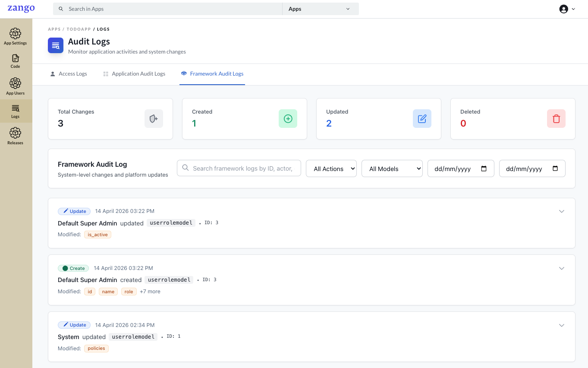Open the All Actions filter dropdown
Image resolution: width=588 pixels, height=368 pixels.
coord(331,169)
